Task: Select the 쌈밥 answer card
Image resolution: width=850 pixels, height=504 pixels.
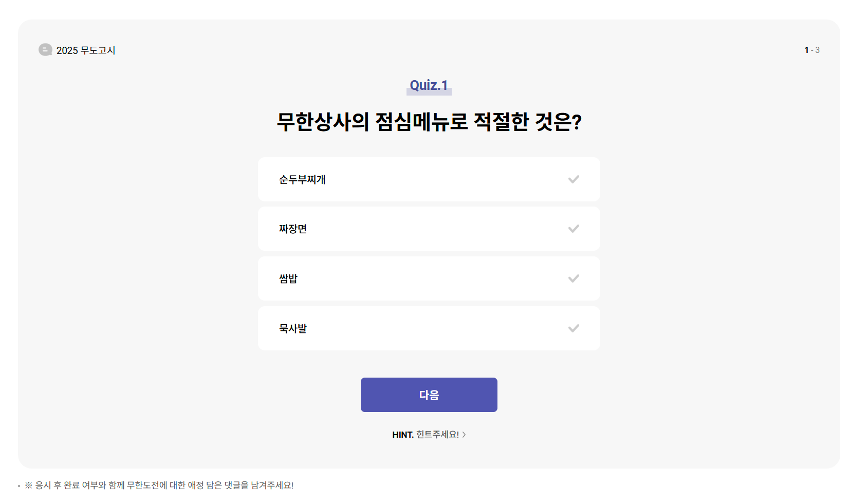Action: point(429,278)
